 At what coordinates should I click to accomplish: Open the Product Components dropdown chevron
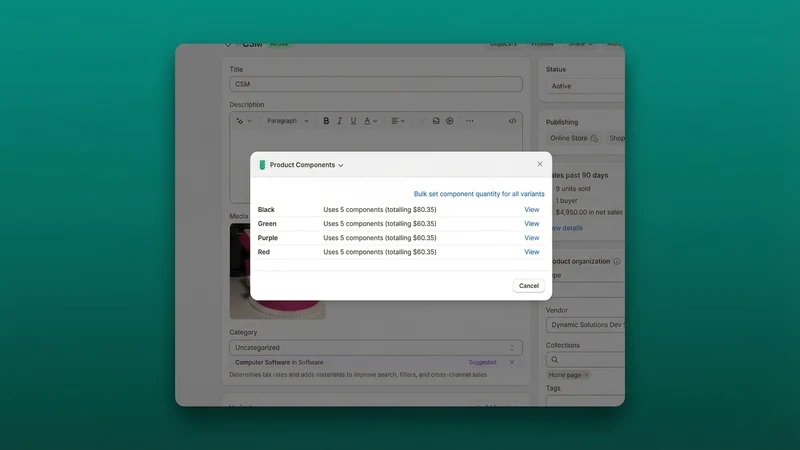tap(341, 165)
